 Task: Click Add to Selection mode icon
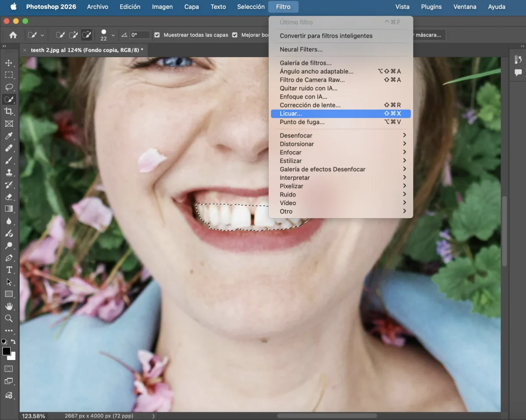(x=74, y=35)
